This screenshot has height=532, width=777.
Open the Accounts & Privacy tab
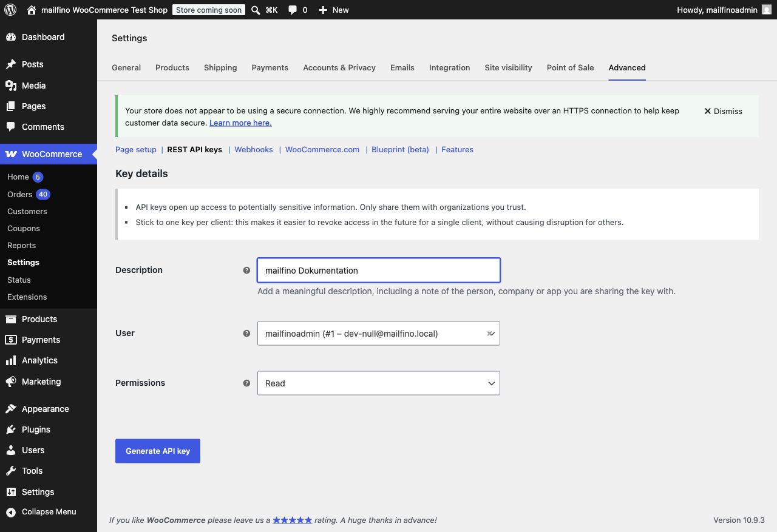click(x=339, y=67)
